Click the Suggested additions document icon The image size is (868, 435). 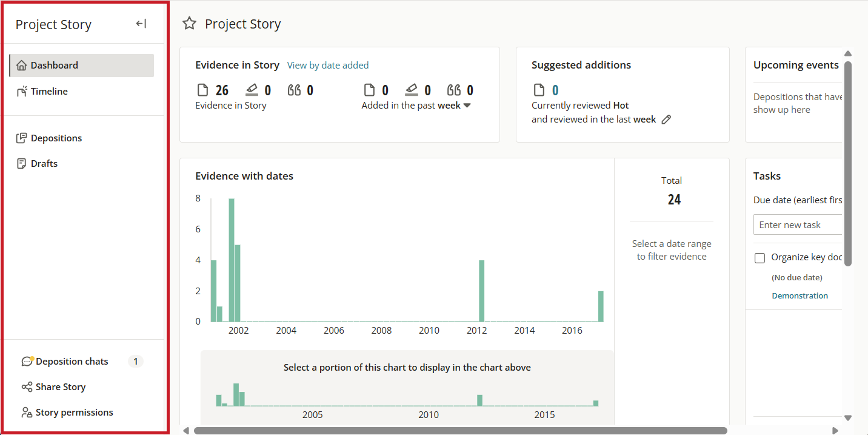pos(539,90)
